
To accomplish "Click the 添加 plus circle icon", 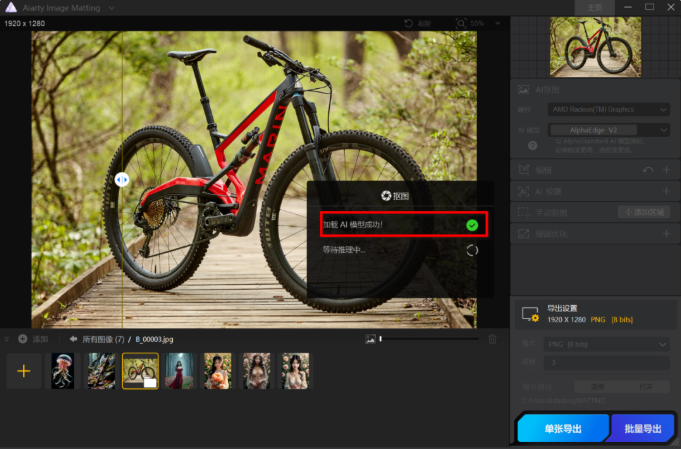I will (23, 339).
